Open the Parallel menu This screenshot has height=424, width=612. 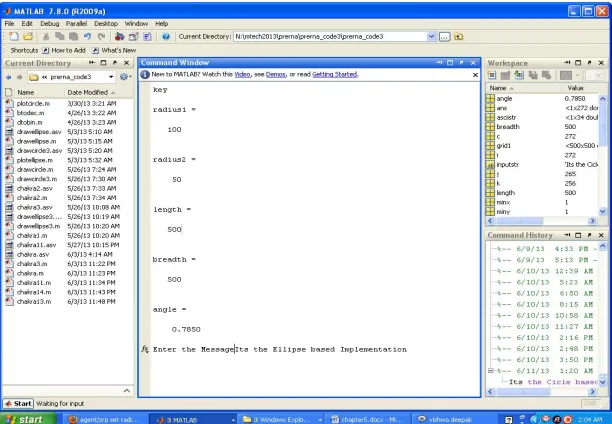[x=76, y=23]
